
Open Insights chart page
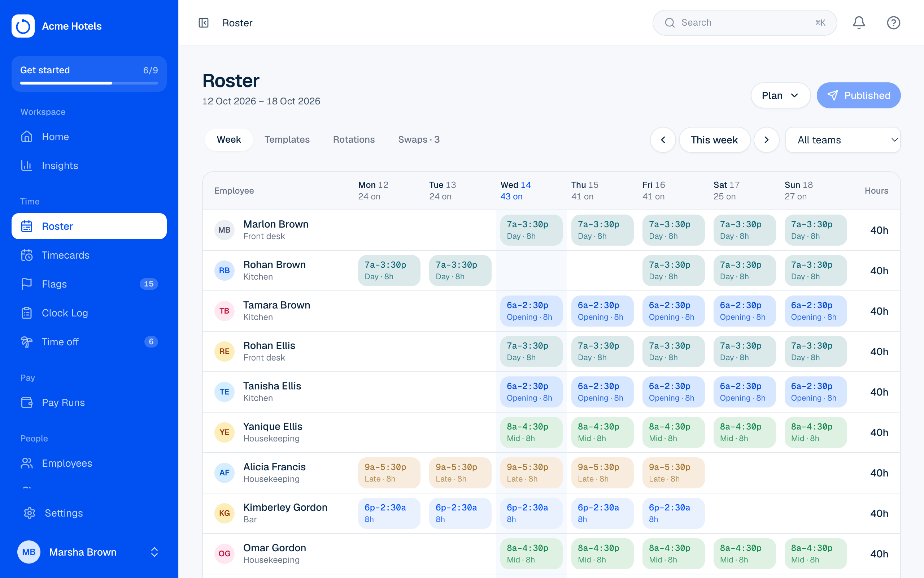[89, 165]
